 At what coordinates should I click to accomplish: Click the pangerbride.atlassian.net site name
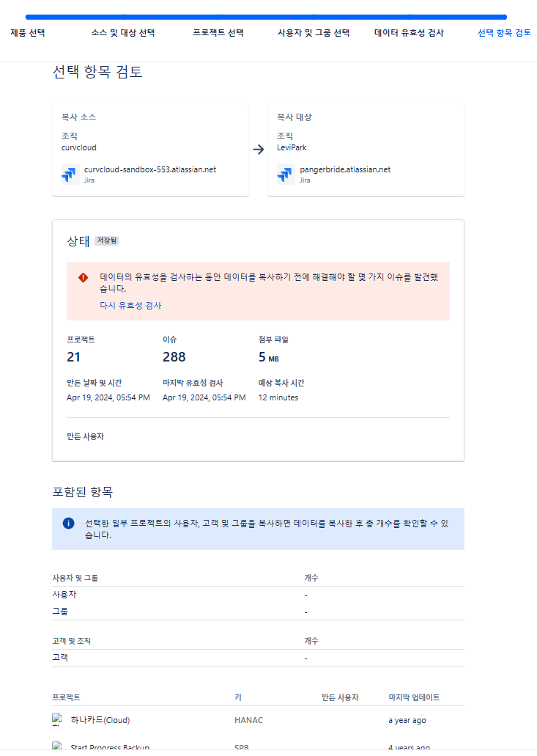pyautogui.click(x=345, y=169)
